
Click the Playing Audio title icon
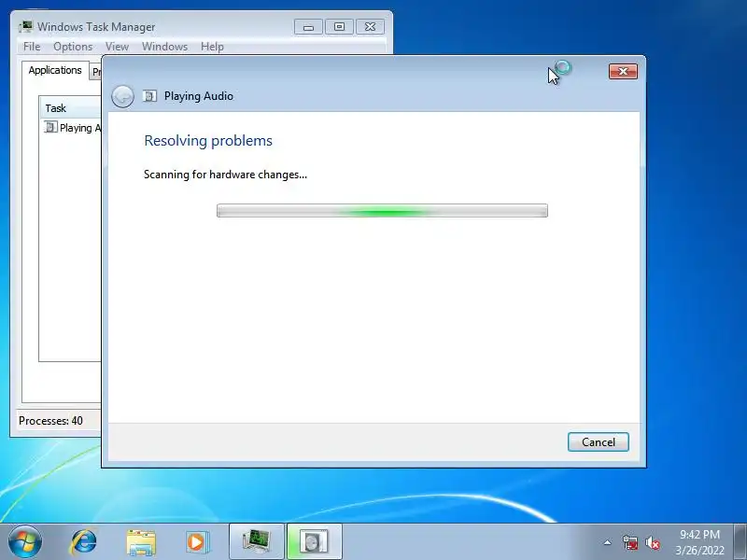(149, 96)
